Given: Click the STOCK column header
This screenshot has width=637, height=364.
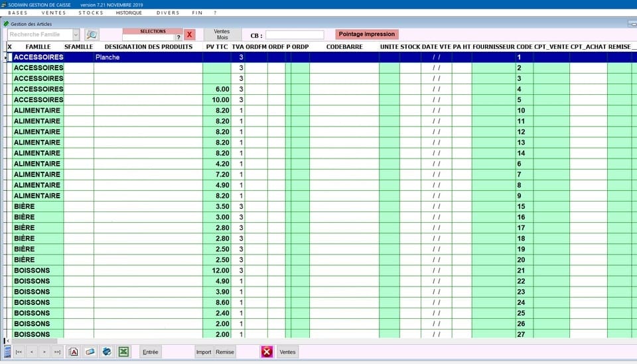Looking at the screenshot, I should (x=410, y=46).
